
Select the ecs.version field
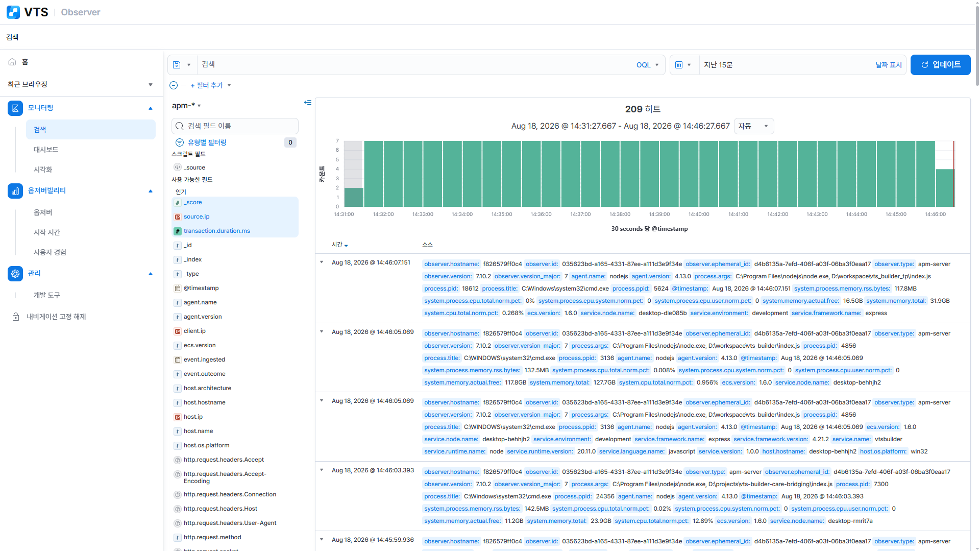200,346
